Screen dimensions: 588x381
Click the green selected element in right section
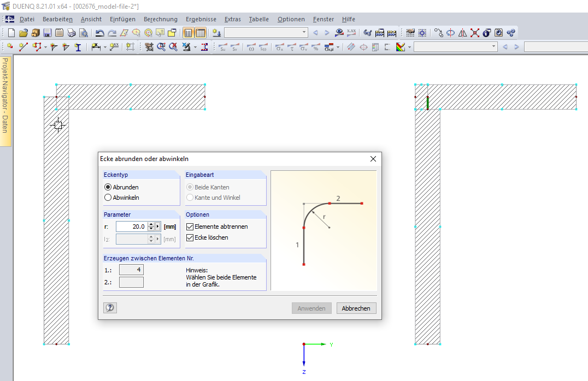(x=427, y=103)
